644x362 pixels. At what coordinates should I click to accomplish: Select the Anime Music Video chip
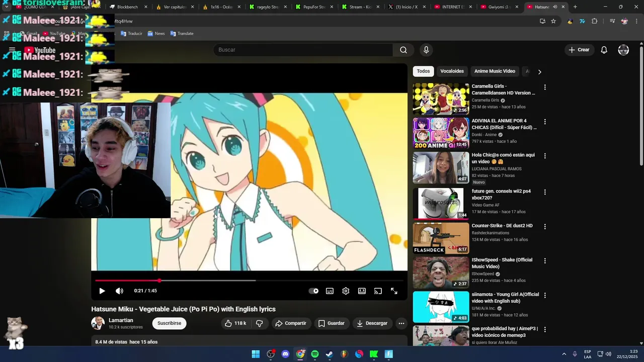pyautogui.click(x=495, y=71)
